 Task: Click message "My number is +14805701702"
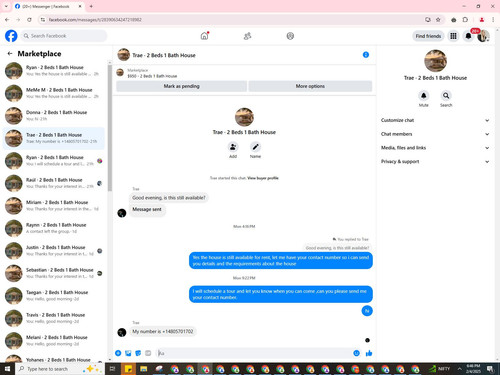(x=163, y=331)
